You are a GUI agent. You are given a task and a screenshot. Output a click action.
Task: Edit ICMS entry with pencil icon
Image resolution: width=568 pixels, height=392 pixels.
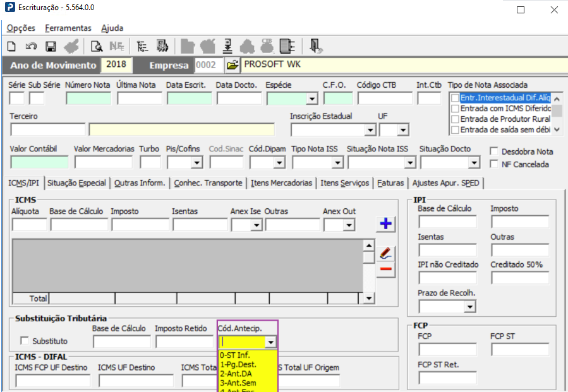(385, 253)
